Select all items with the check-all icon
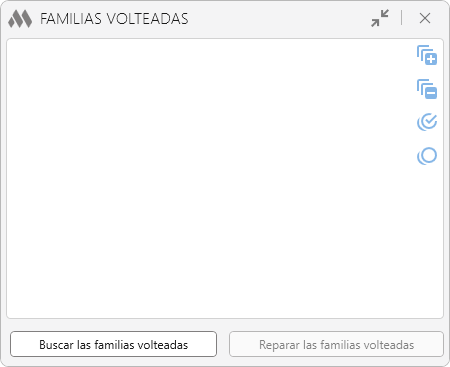The width and height of the screenshot is (450, 367). (427, 122)
